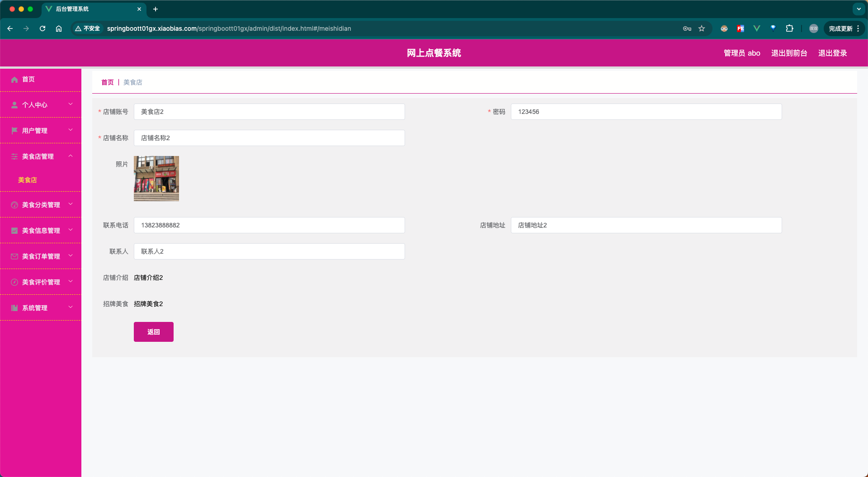
Task: Click 退出到前台 in the header
Action: (789, 53)
